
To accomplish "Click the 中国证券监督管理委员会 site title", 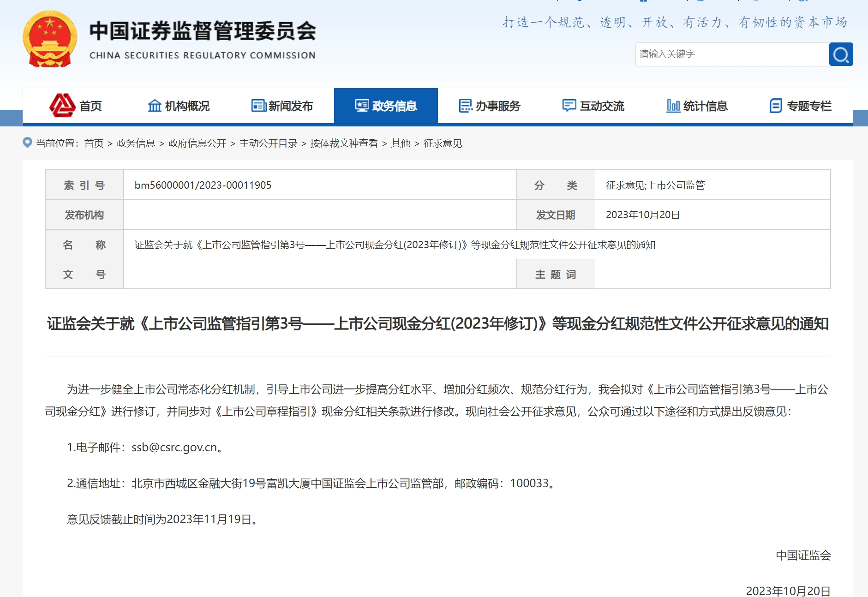I will (203, 31).
